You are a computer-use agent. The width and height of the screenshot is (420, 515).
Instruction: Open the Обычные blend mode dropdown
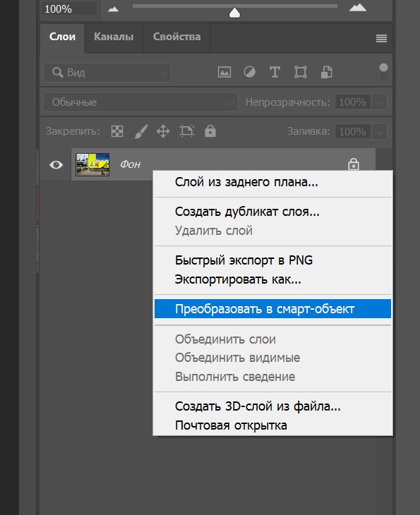click(140, 102)
